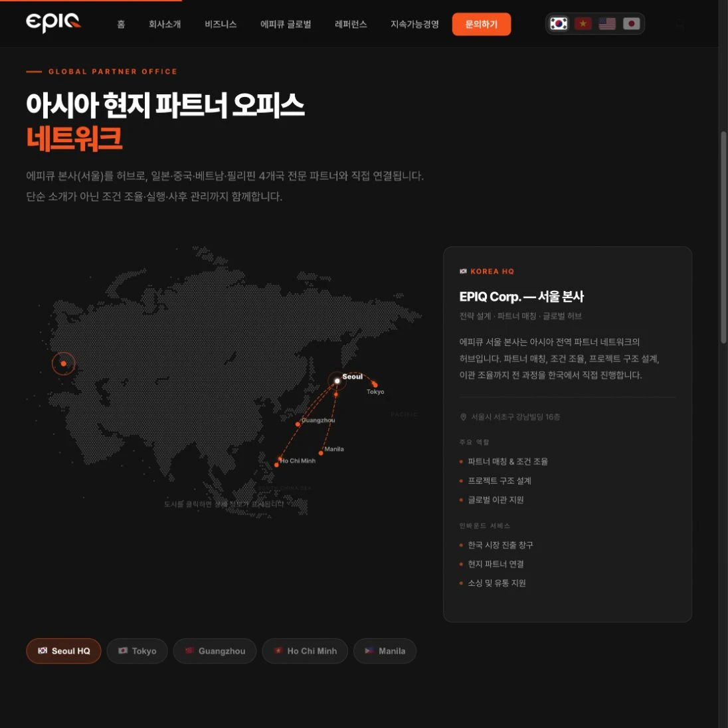Click the circled pulsing dot on map's west edge

(63, 363)
